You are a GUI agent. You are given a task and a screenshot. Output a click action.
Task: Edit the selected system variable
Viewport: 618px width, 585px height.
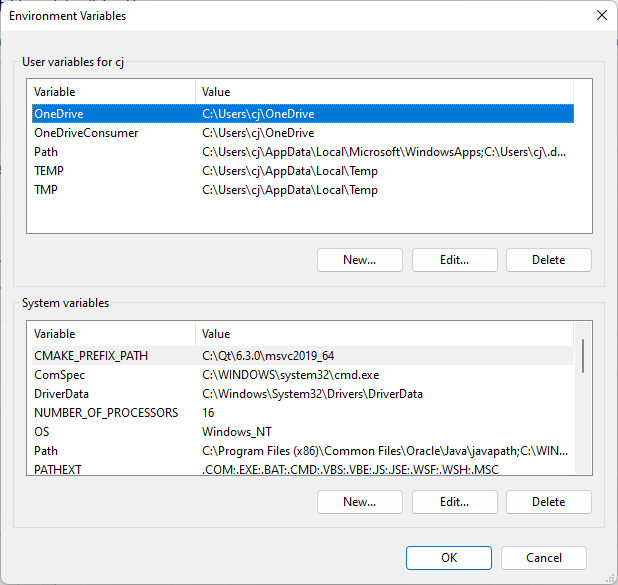coord(454,502)
